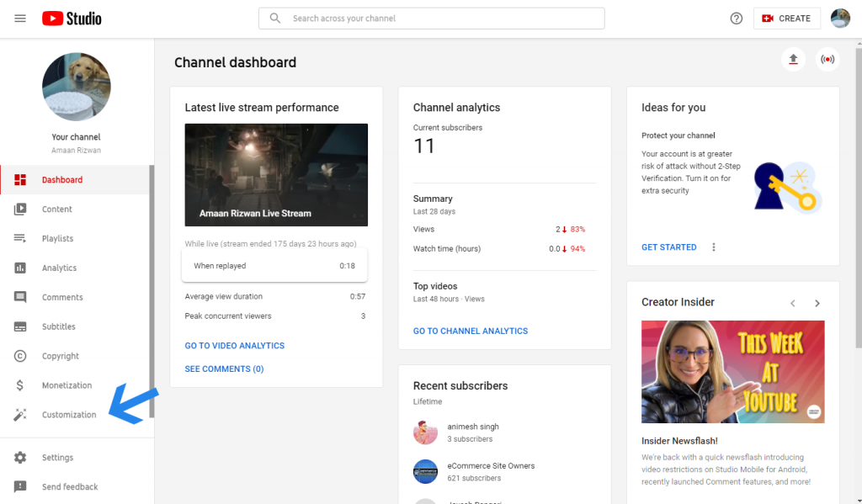The width and height of the screenshot is (862, 504).
Task: Open the Monetization menu item
Action: (75, 385)
